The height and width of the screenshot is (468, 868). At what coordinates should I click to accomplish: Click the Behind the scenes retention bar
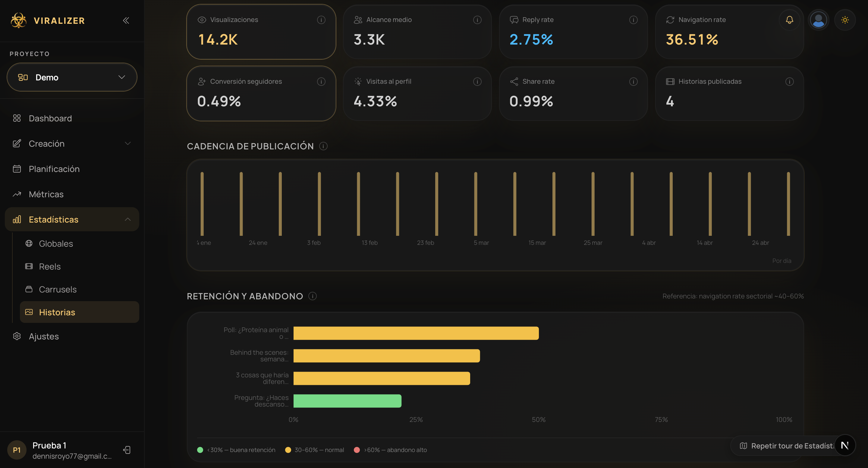[386, 356]
